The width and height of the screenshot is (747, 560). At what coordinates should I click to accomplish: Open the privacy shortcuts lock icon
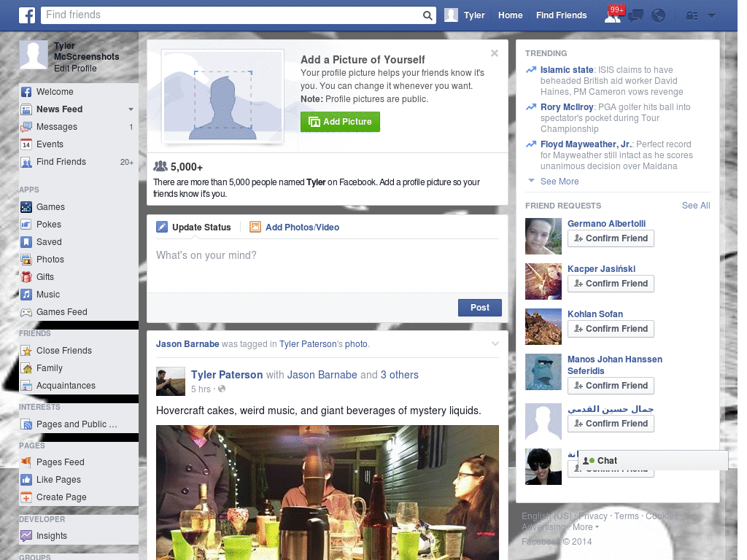pos(692,16)
